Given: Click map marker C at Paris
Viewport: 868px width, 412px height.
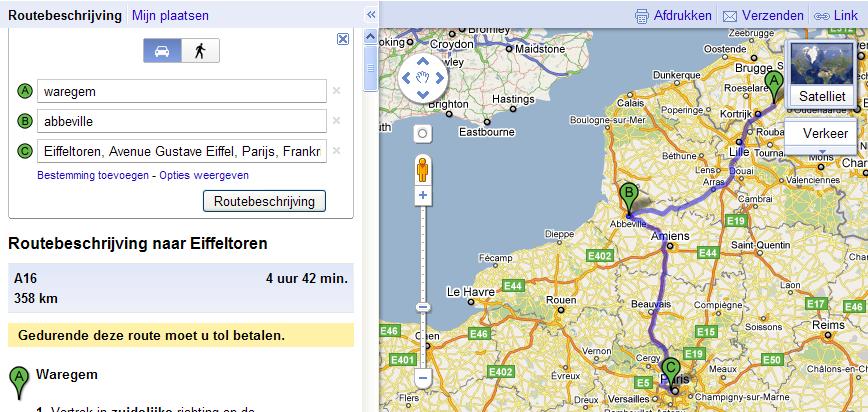Looking at the screenshot, I should pos(671,373).
